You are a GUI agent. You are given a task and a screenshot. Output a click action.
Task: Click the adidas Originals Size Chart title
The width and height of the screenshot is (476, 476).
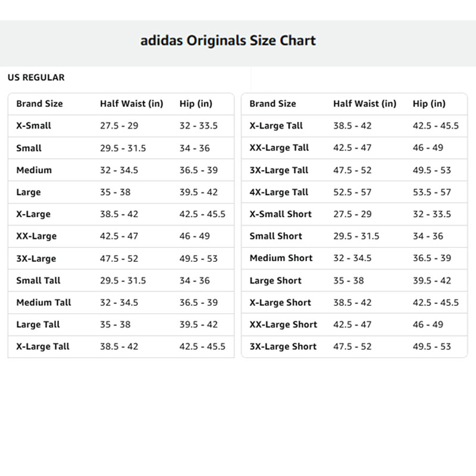tap(228, 41)
